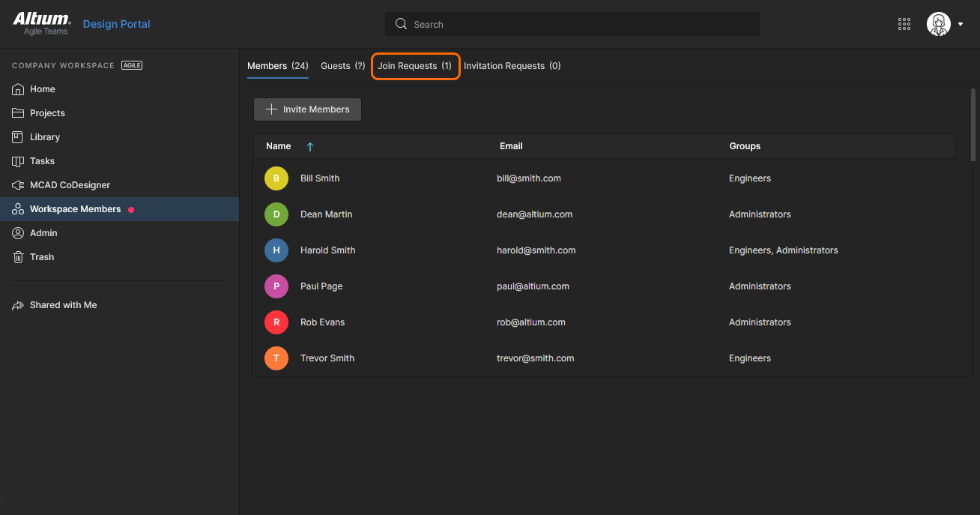Switch to the Guests tab
The width and height of the screenshot is (980, 515).
[x=342, y=66]
